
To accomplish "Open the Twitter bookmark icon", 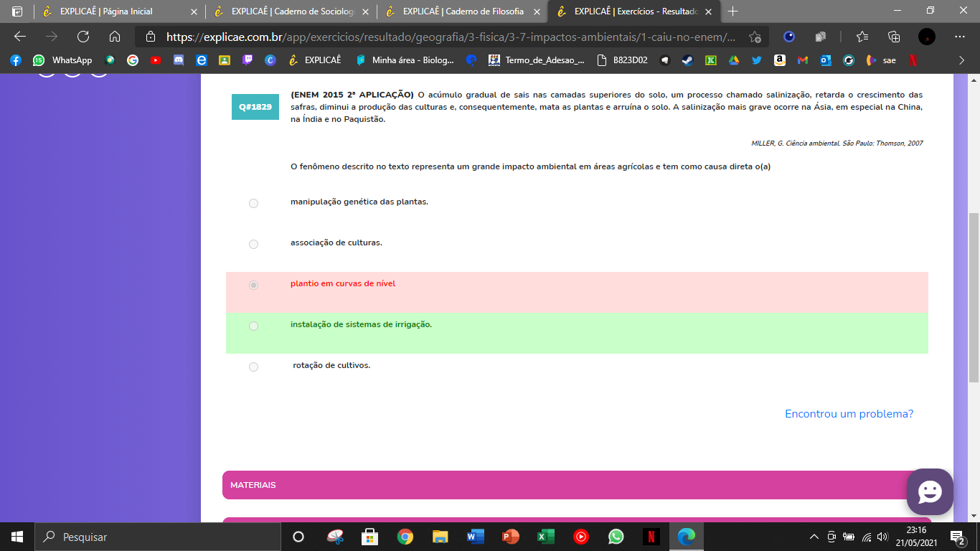I will tap(757, 60).
